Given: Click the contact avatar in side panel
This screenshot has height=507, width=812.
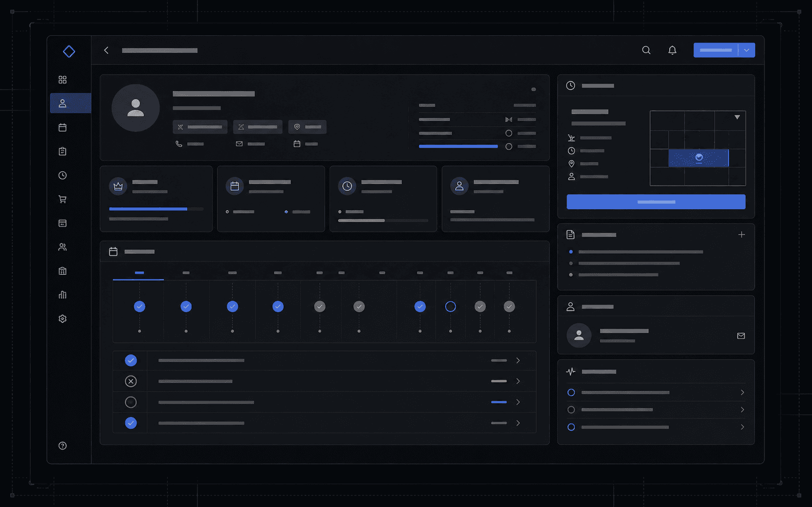Looking at the screenshot, I should click(x=579, y=336).
